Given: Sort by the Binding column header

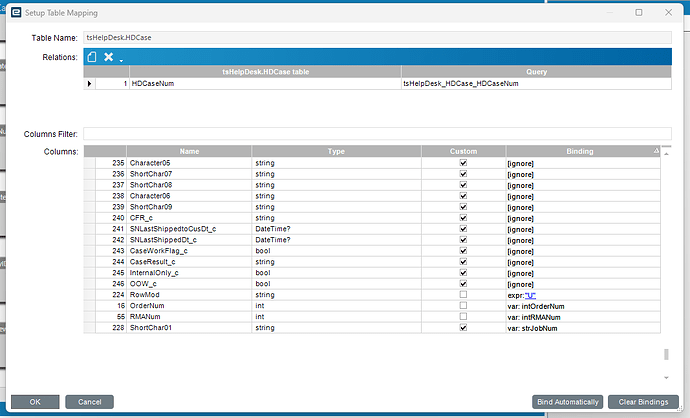Looking at the screenshot, I should 583,151.
